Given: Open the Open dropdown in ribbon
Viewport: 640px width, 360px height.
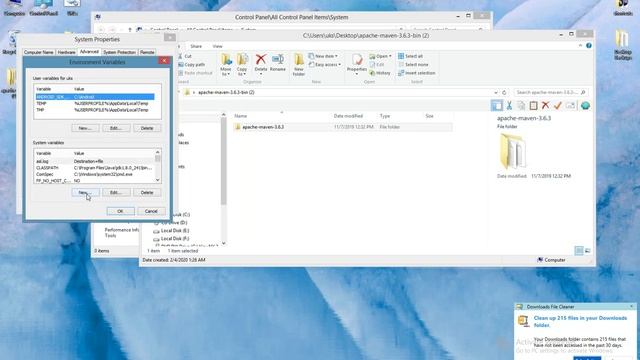Looking at the screenshot, I should point(380,56).
